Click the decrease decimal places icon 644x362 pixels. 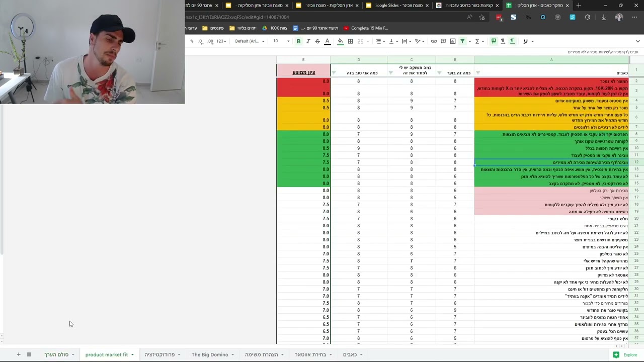click(201, 41)
